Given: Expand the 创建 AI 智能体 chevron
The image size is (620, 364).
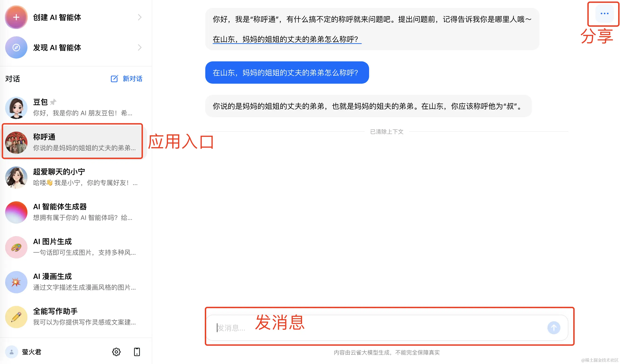Looking at the screenshot, I should 140,17.
